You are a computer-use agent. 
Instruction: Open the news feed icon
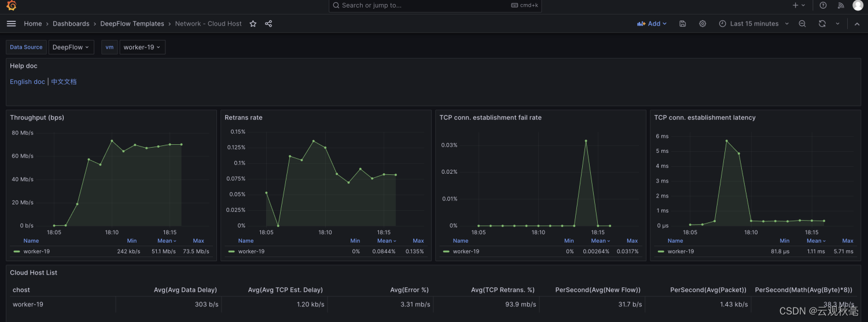[x=841, y=5]
